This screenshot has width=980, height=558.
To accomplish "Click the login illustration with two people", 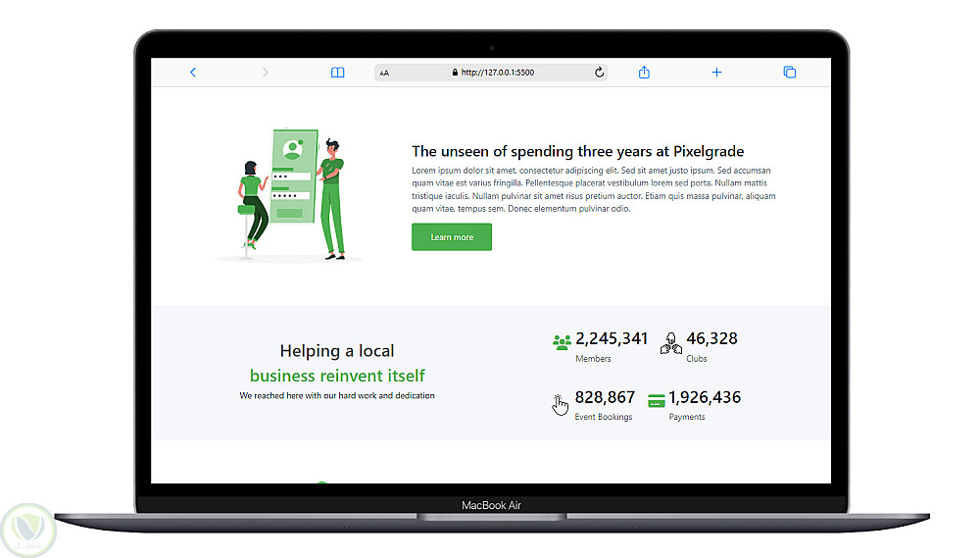I will [x=291, y=195].
